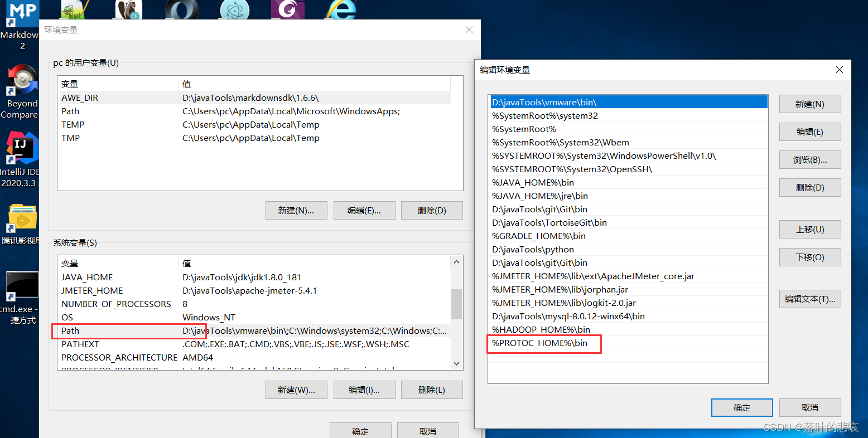This screenshot has height=438, width=868.
Task: Click 取消 in the 环境变量 window
Action: click(428, 431)
